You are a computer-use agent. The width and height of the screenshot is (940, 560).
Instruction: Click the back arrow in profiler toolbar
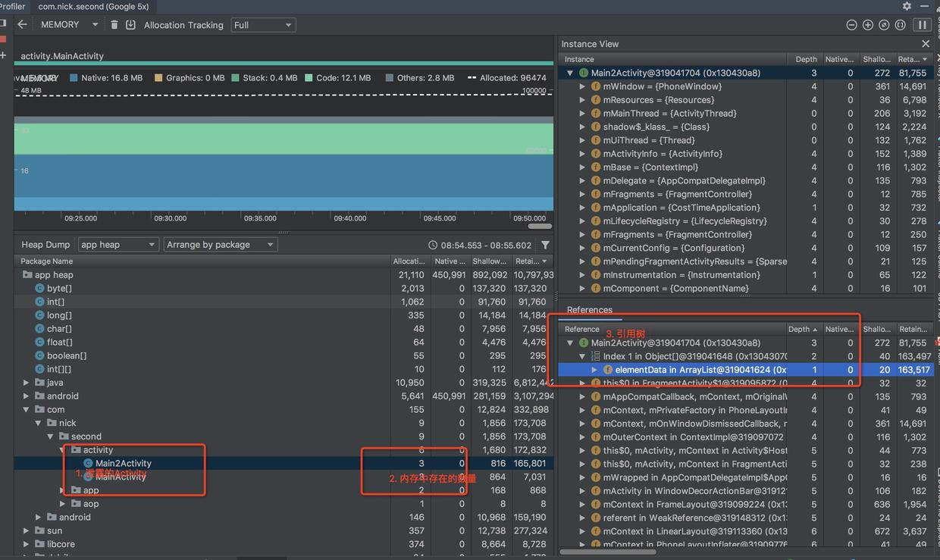point(22,24)
